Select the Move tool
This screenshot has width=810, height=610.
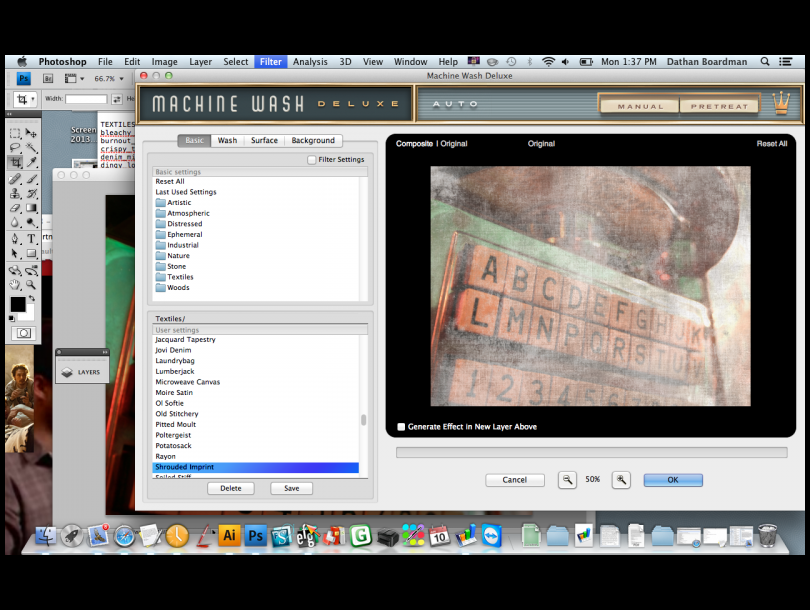[31, 133]
